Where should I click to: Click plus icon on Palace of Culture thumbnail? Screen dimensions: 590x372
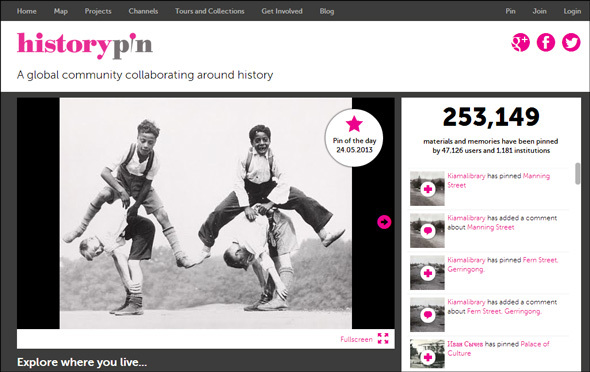[x=428, y=357]
